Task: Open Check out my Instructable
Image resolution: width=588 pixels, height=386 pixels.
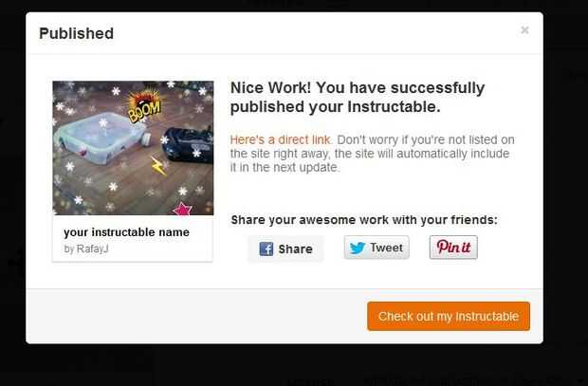Action: [449, 316]
